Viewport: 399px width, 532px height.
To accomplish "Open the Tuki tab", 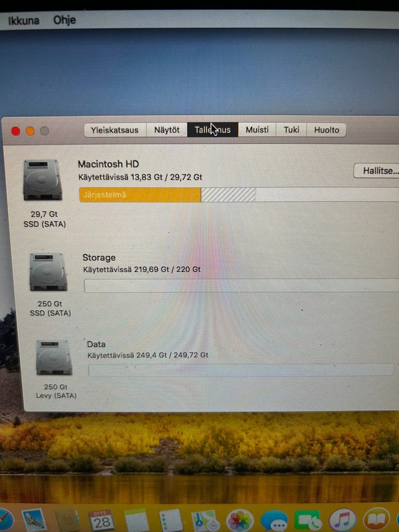I will (291, 130).
